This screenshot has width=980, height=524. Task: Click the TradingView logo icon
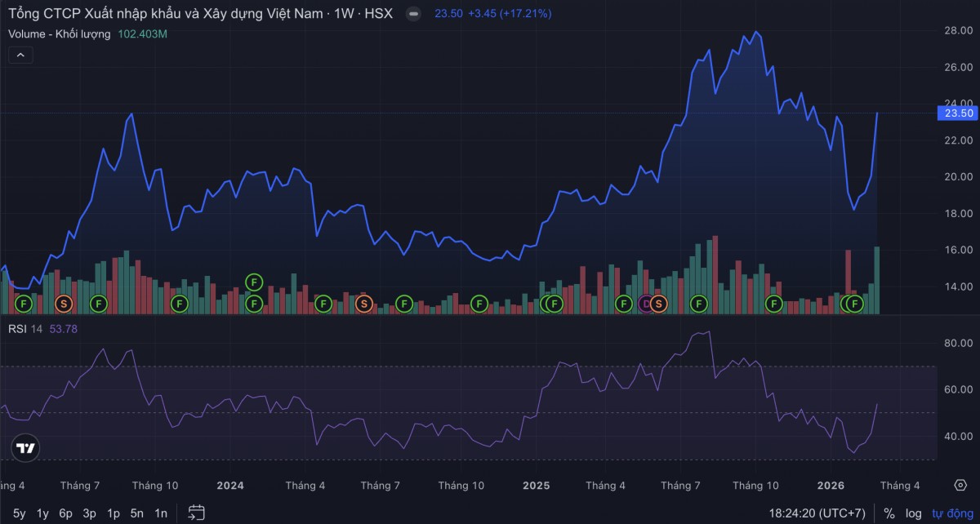(26, 448)
